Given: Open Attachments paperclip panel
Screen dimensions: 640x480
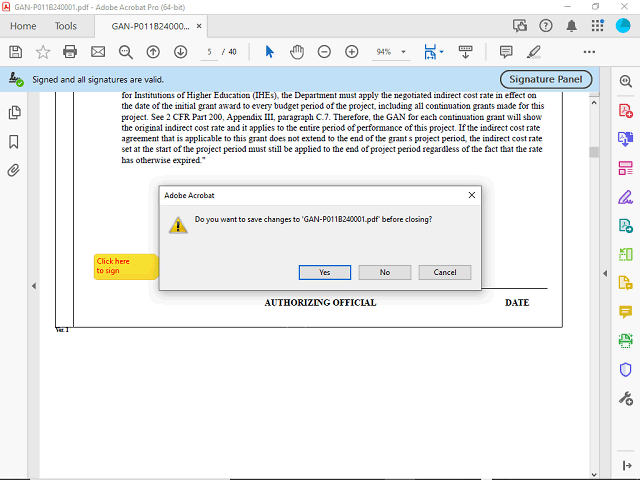Looking at the screenshot, I should pos(13,170).
